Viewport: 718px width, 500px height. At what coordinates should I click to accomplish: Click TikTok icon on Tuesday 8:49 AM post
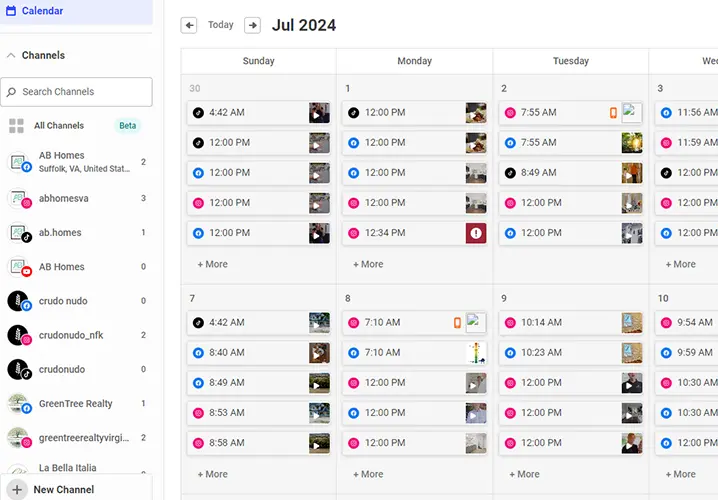510,173
